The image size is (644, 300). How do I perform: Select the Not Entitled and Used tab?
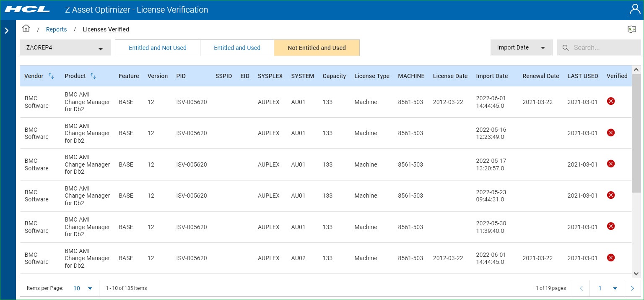317,48
